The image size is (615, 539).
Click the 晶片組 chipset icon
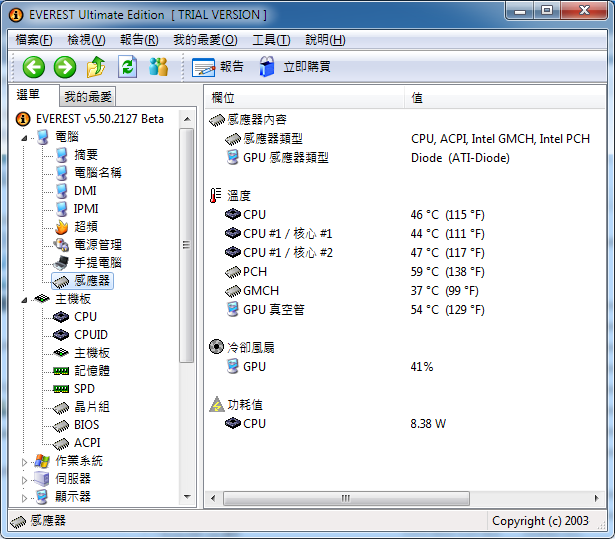(61, 408)
